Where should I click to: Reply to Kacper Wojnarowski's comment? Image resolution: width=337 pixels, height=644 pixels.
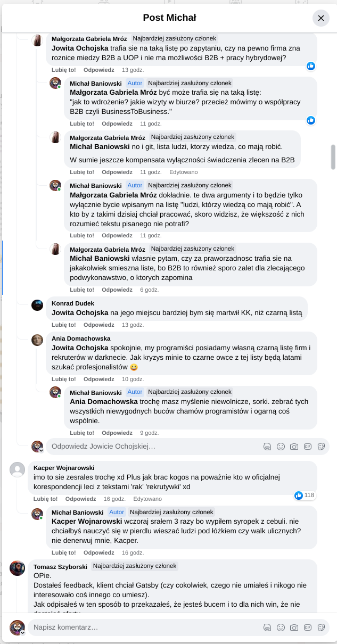(x=80, y=499)
